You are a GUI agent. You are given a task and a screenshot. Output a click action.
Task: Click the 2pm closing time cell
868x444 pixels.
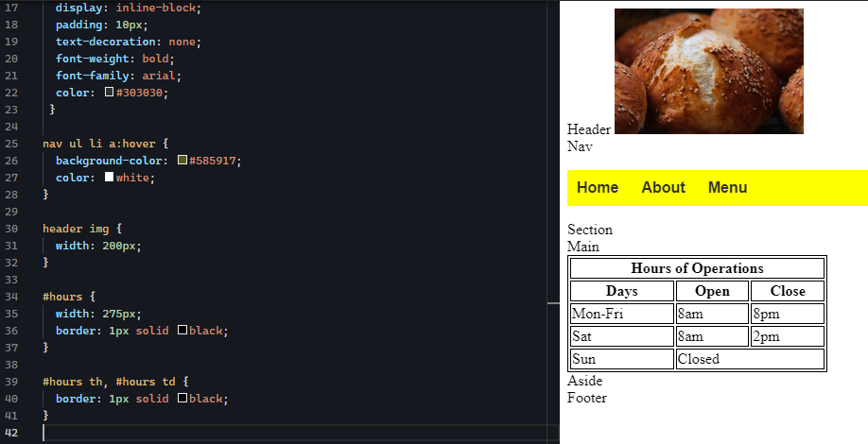tap(787, 336)
